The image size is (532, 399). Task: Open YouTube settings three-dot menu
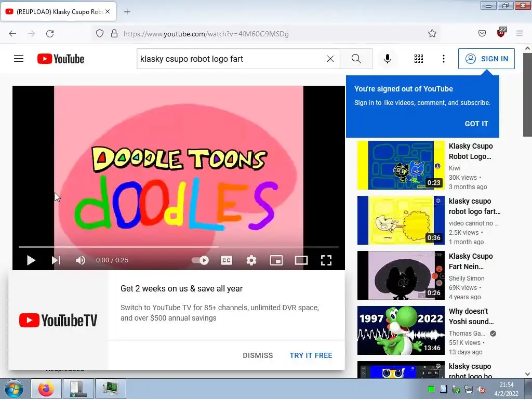444,59
